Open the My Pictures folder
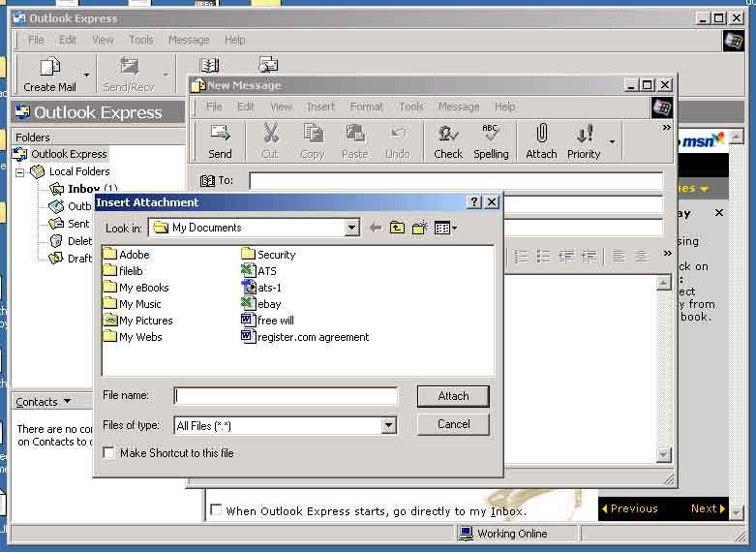This screenshot has height=552, width=756. tap(137, 320)
